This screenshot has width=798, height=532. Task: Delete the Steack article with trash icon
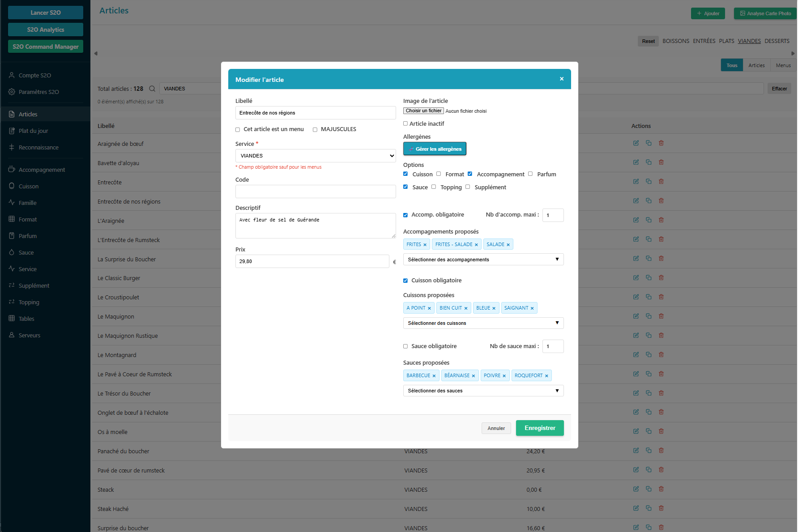(661, 489)
